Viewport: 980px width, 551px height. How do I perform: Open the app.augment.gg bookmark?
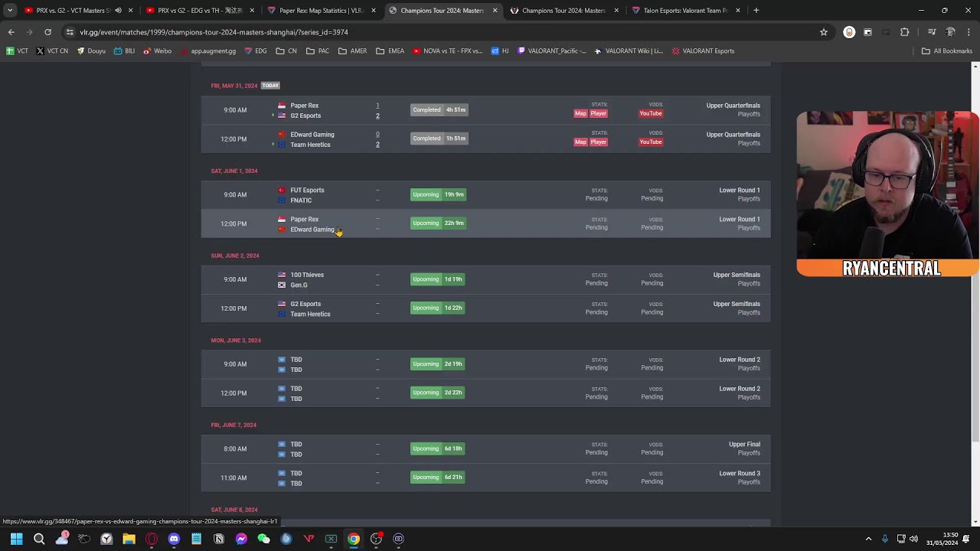[208, 51]
